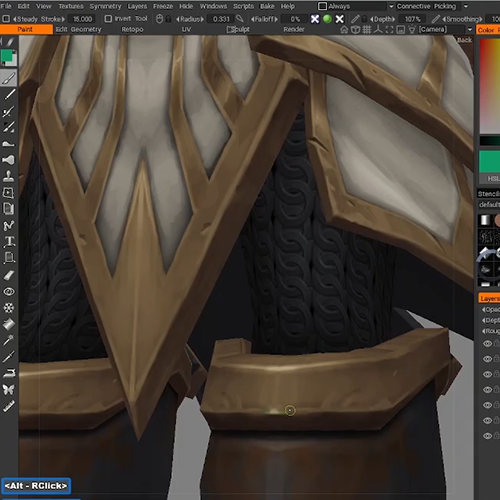Screen dimensions: 500x500
Task: Switch to the Sculpt room tab
Action: [238, 30]
